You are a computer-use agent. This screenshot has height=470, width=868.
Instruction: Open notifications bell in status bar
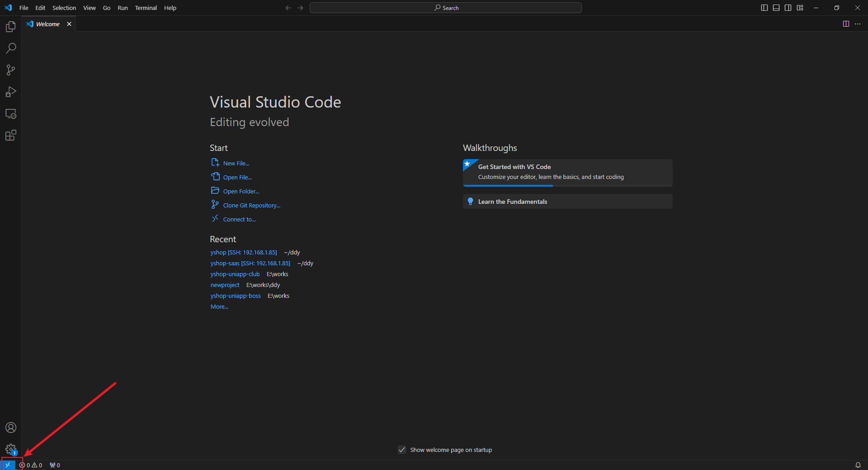(x=858, y=465)
